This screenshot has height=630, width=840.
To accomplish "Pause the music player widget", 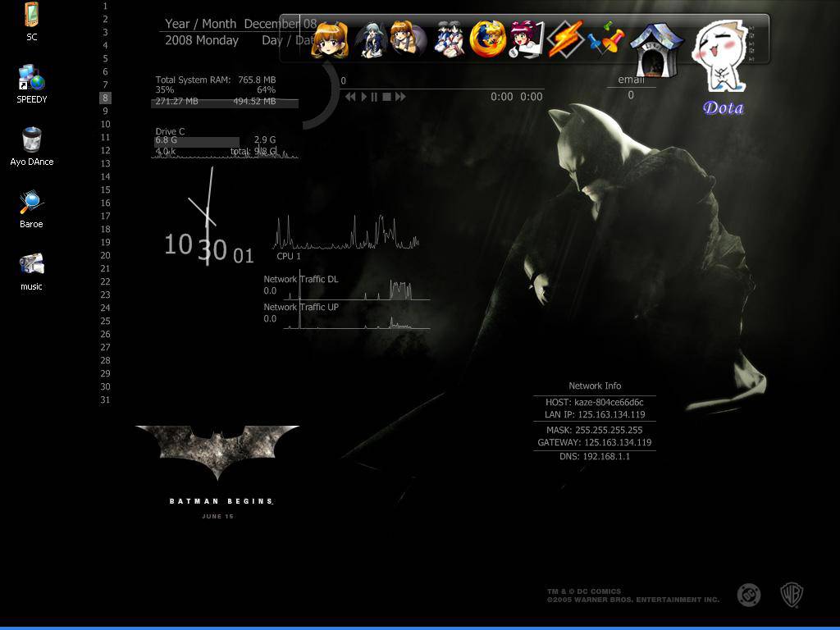I will coord(374,97).
